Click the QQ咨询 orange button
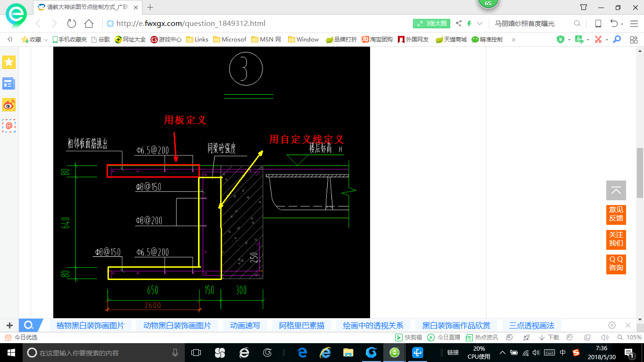This screenshot has width=644, height=362. [616, 264]
